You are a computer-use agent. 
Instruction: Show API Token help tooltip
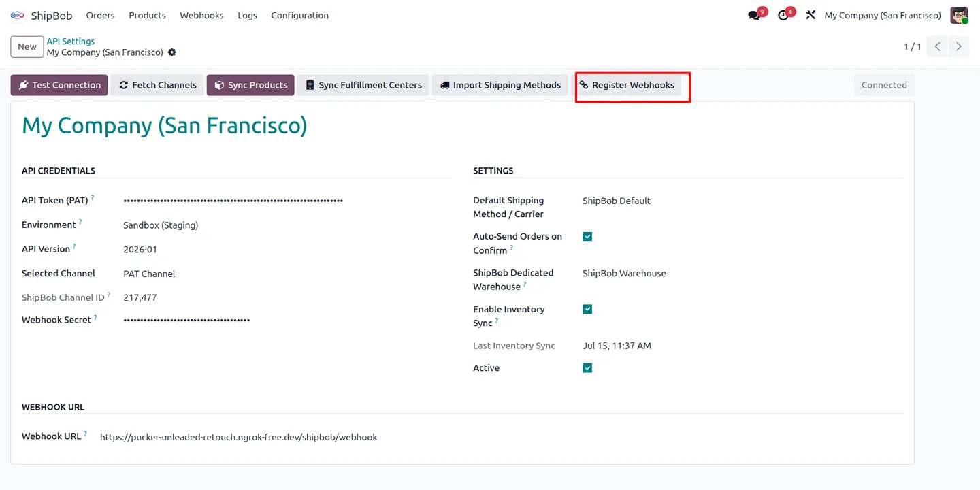click(x=93, y=198)
